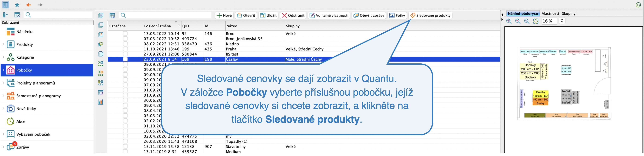
Task: Expand the Pobočky tree node
Action: 3,70
